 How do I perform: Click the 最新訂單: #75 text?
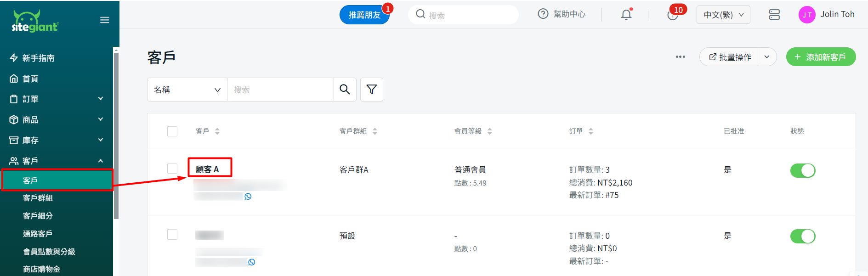(594, 195)
